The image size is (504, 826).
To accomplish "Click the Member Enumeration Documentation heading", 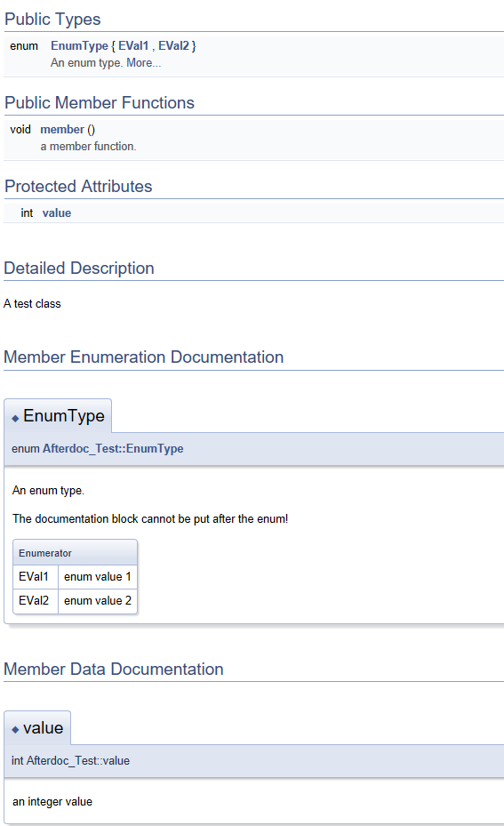I will pos(144,357).
